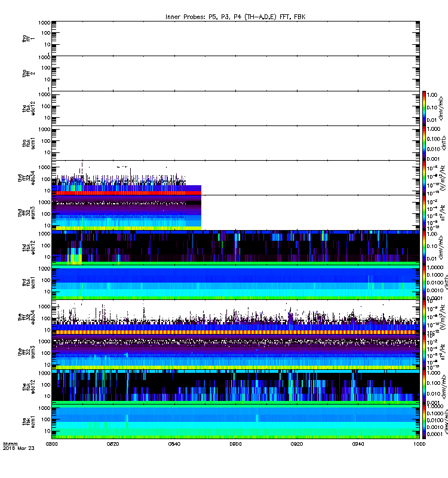Click the 0920 time axis label
This screenshot has width=448, height=478.
(297, 444)
